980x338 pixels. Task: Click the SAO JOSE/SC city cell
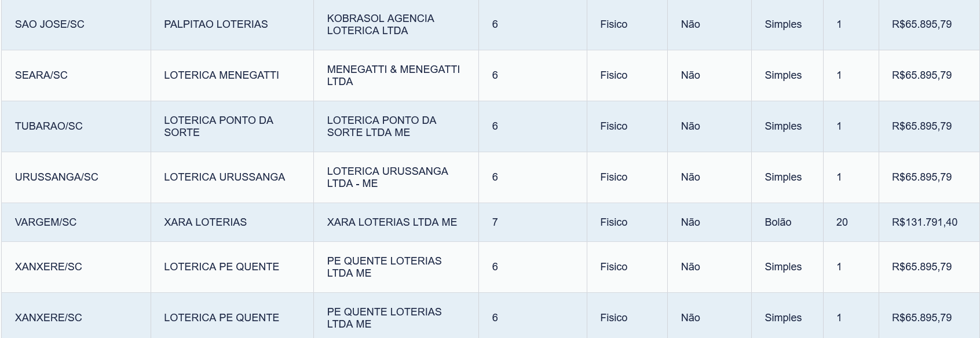click(76, 24)
